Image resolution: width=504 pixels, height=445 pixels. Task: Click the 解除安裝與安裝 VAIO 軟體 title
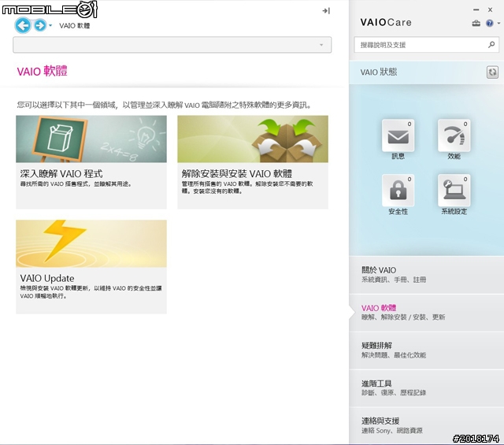(x=237, y=174)
